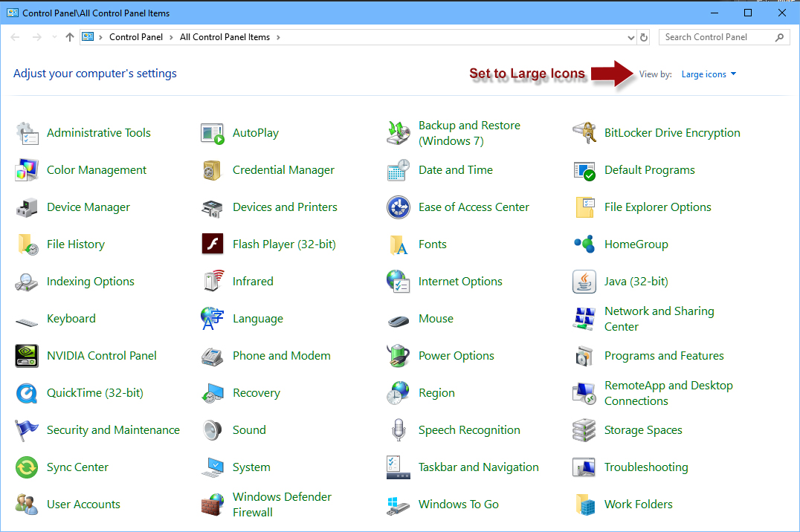The width and height of the screenshot is (800, 532).
Task: Refresh the Control Panel view
Action: [x=644, y=38]
